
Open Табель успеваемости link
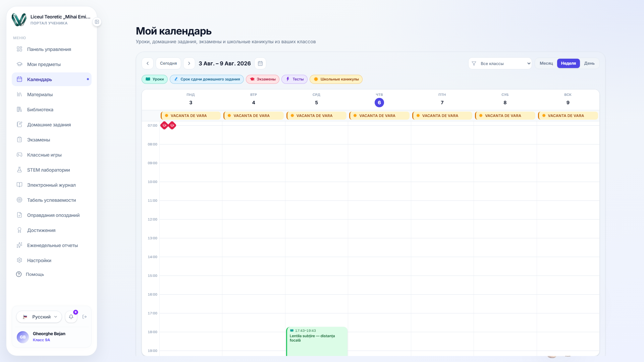52,200
